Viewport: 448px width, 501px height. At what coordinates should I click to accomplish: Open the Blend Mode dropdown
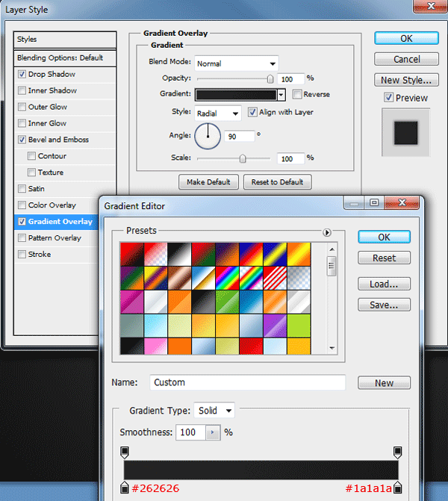pyautogui.click(x=236, y=63)
